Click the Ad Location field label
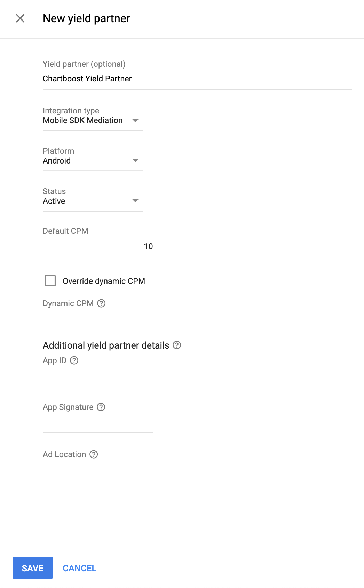 64,454
